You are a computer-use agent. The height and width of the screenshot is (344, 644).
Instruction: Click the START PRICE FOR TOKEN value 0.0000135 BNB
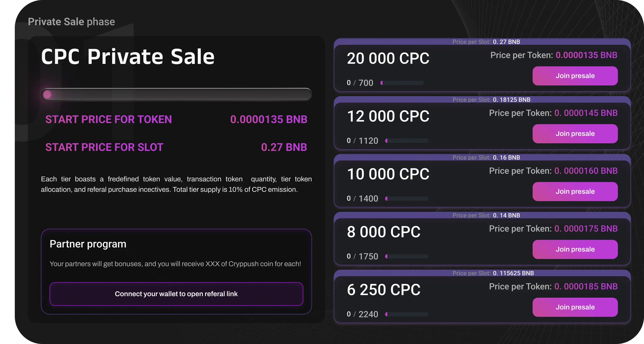pos(268,119)
